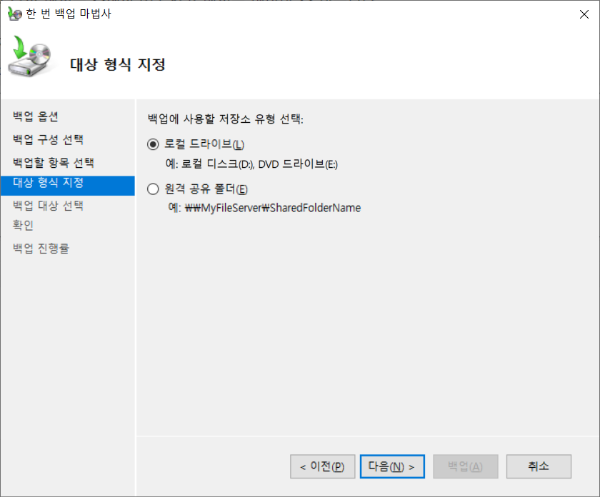
Task: Click the backup drive header icon
Action: [30, 56]
